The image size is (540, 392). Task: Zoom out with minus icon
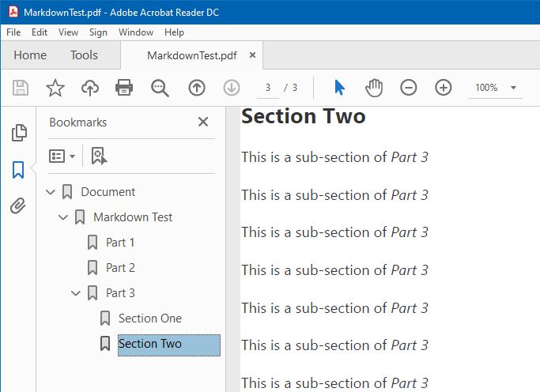tap(409, 88)
